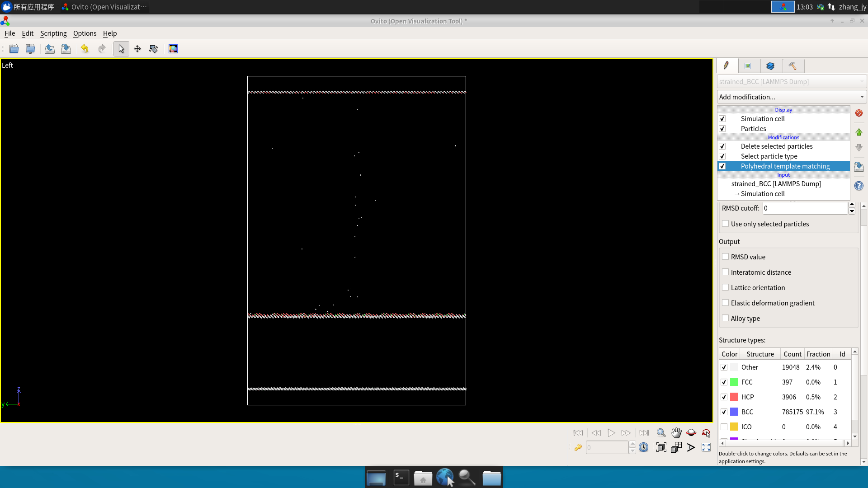Click the BCC blue color swatch

pos(734,412)
